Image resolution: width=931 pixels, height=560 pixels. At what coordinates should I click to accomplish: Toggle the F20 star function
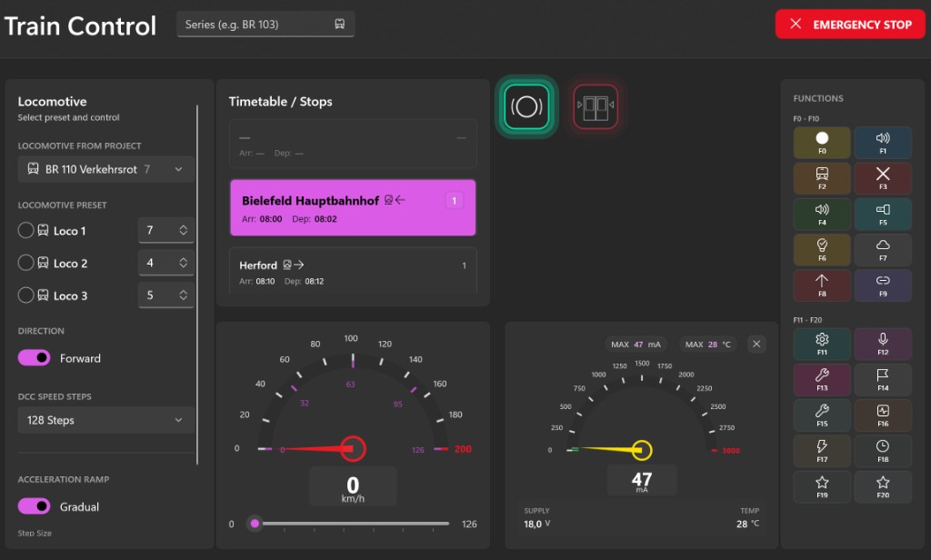tap(883, 486)
